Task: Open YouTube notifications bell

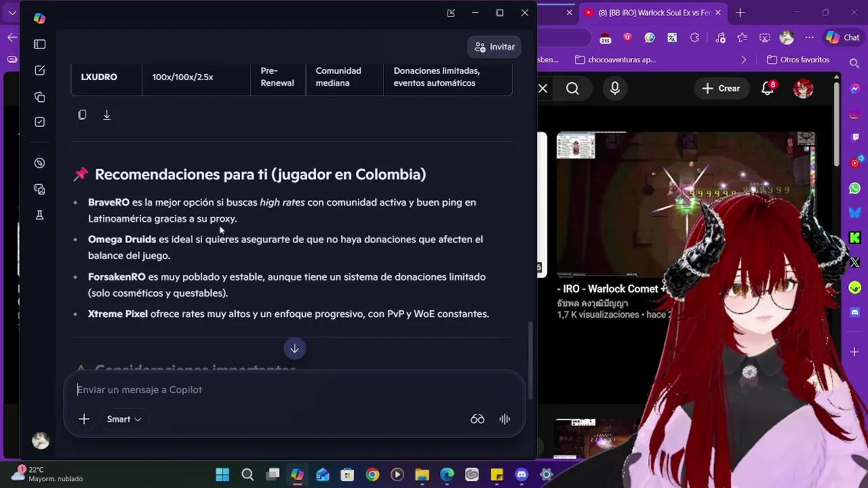Action: coord(769,89)
